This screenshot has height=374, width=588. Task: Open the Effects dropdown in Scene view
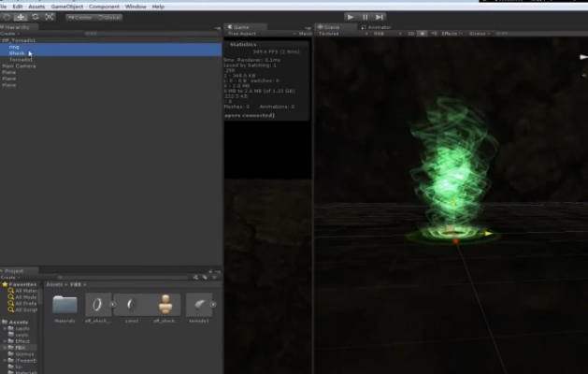pos(452,34)
